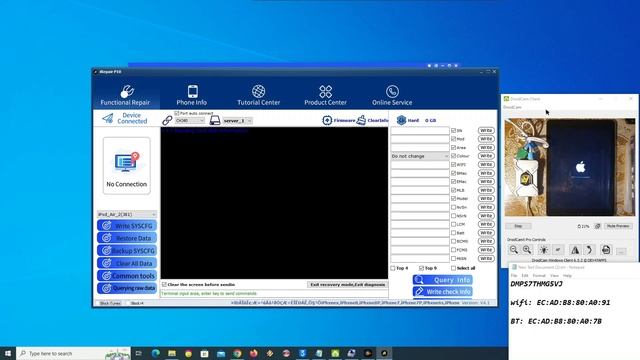Screen dimensions: 640x360
Task: Toggle the Mod checkbox
Action: pos(453,139)
